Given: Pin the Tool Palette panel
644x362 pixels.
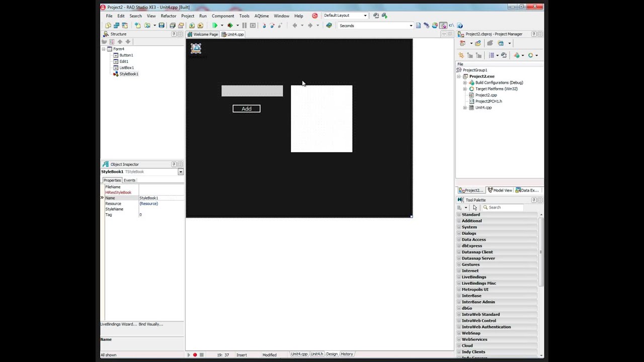Looking at the screenshot, I should point(534,200).
